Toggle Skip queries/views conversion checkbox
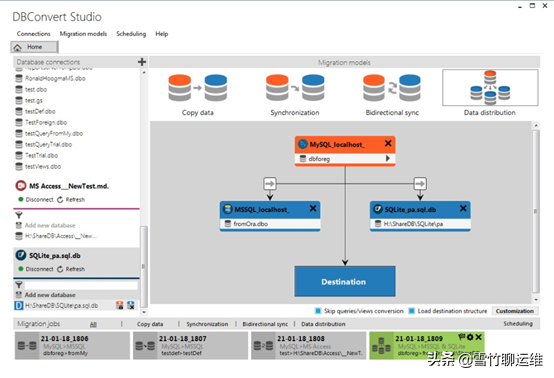This screenshot has width=554, height=378. 318,311
